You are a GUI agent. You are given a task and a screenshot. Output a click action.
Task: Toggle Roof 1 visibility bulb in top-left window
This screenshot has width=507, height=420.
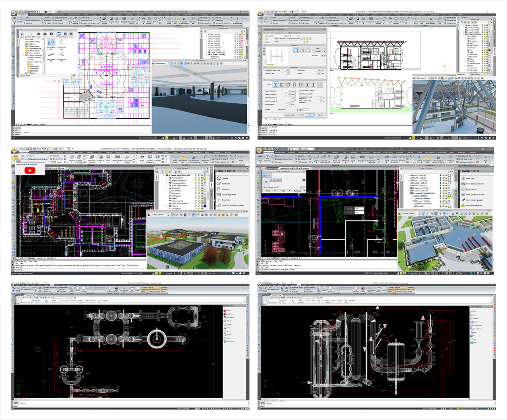pyautogui.click(x=235, y=35)
